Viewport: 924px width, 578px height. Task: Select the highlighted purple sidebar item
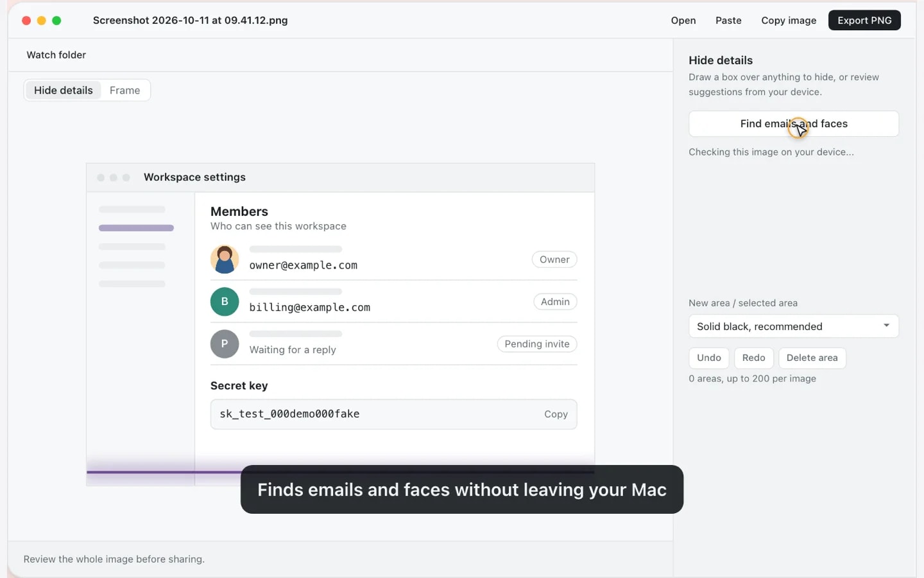click(136, 228)
